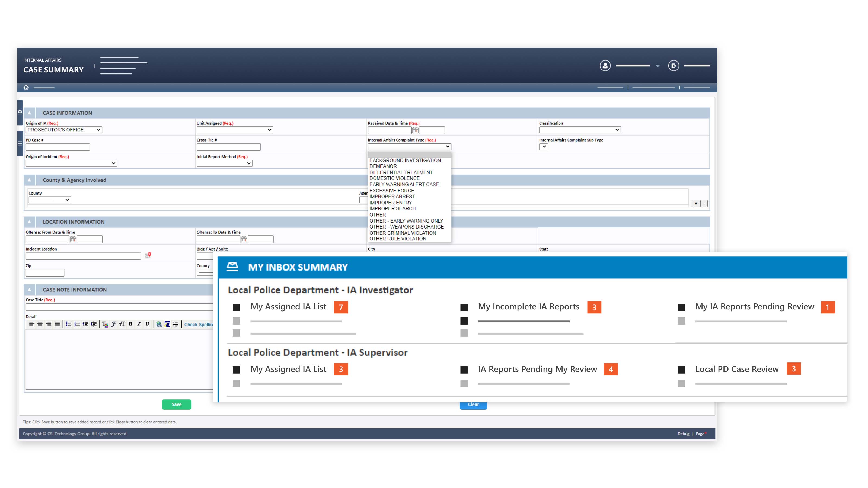The image size is (868, 488).
Task: Open text color picker in Detail toolbar
Action: tap(105, 324)
